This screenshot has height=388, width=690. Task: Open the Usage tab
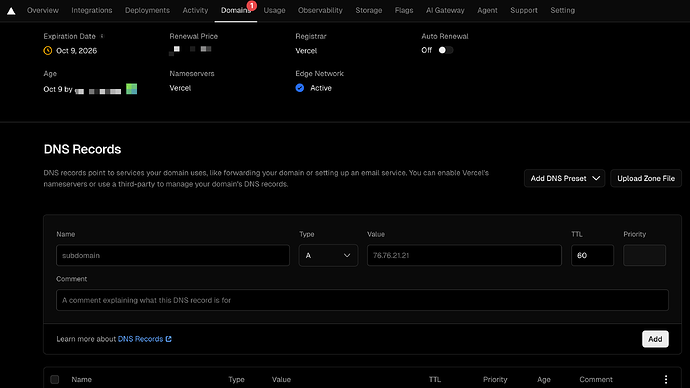[x=274, y=10]
